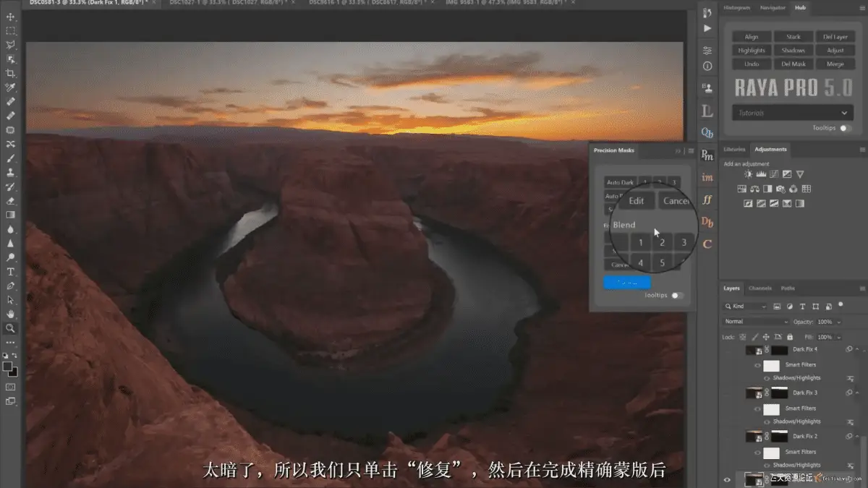Open the Fill value dropdown arrow
The width and height of the screenshot is (868, 488).
click(x=839, y=338)
